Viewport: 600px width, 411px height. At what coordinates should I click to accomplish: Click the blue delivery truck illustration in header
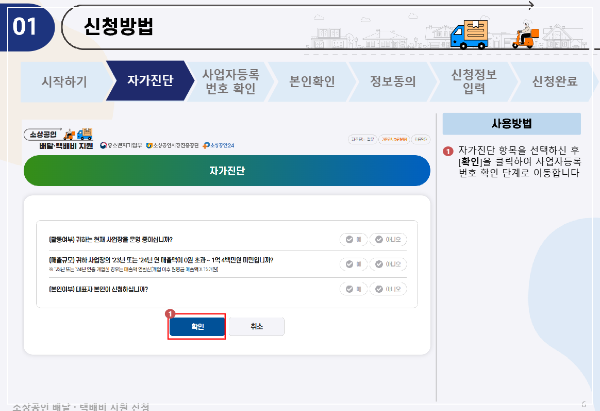point(469,34)
